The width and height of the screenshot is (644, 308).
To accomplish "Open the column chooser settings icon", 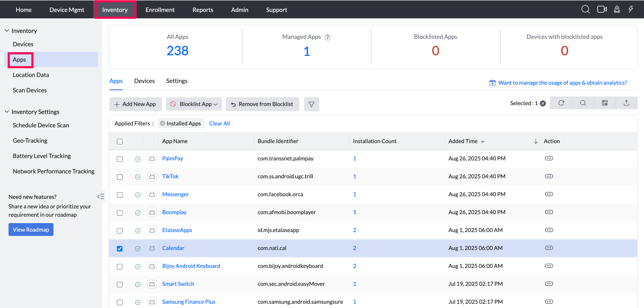I will coord(605,103).
